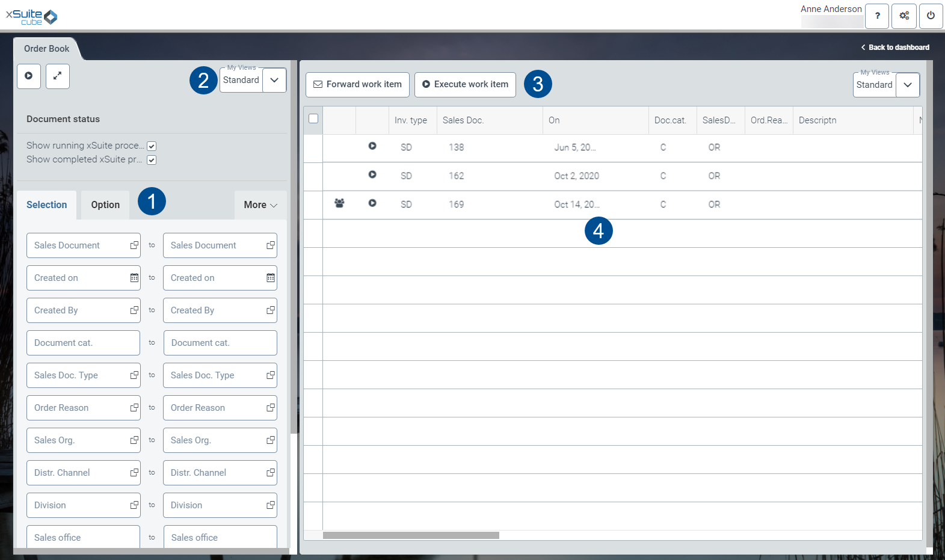Toggle Show completed xSuite processes checkbox

tap(152, 160)
